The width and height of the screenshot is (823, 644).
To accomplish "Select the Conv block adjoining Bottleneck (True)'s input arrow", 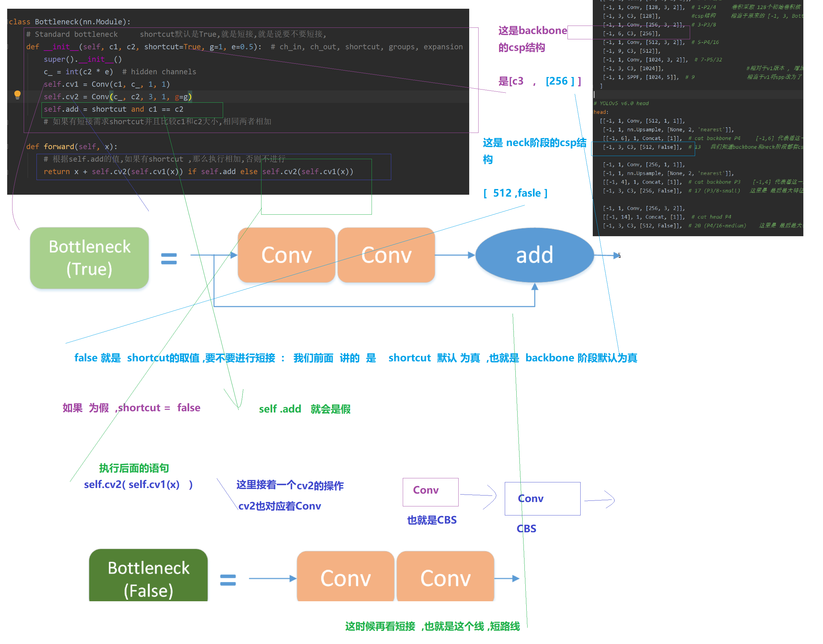I will tap(286, 255).
